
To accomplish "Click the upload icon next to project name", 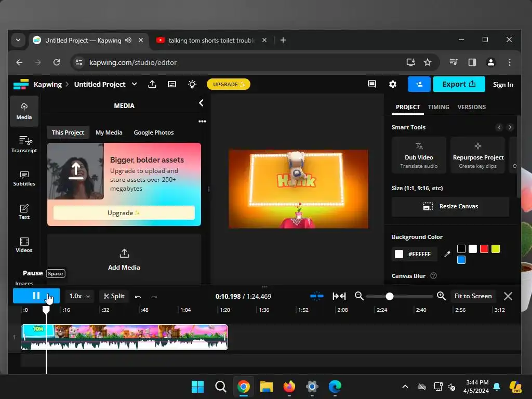I will [x=152, y=85].
